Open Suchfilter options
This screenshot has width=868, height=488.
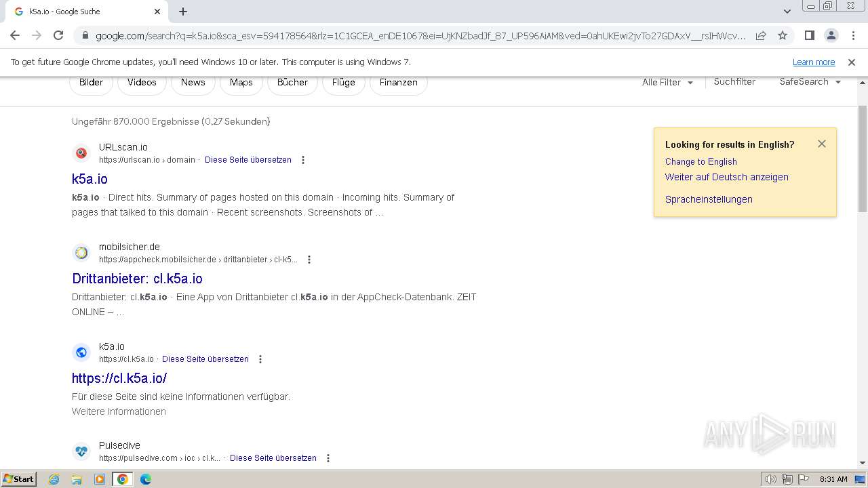click(734, 81)
